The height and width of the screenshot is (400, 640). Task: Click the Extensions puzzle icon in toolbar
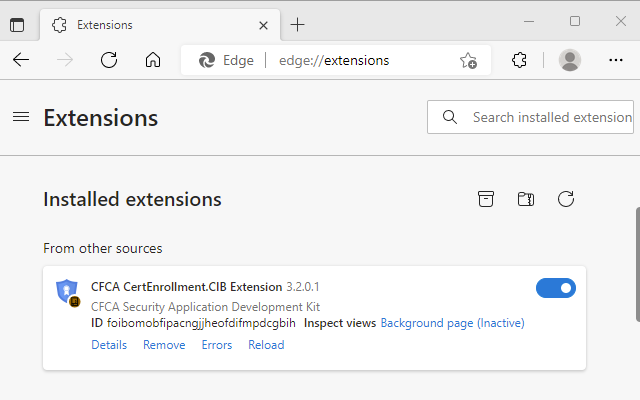(519, 60)
